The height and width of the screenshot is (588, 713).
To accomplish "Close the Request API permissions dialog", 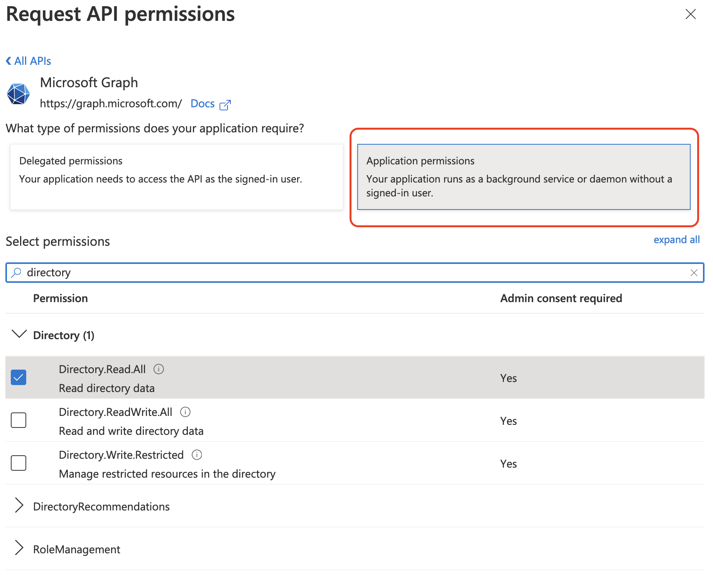I will 690,14.
